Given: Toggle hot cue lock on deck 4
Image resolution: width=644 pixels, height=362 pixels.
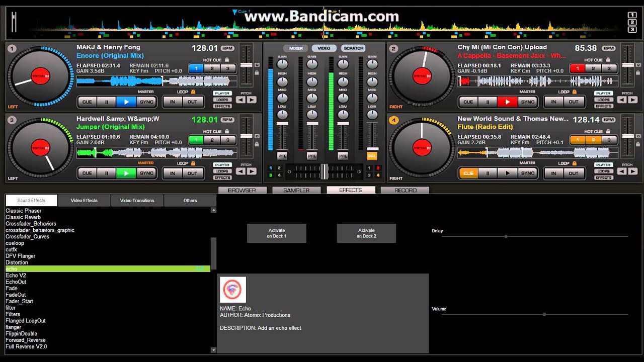Looking at the screenshot, I should (608, 131).
